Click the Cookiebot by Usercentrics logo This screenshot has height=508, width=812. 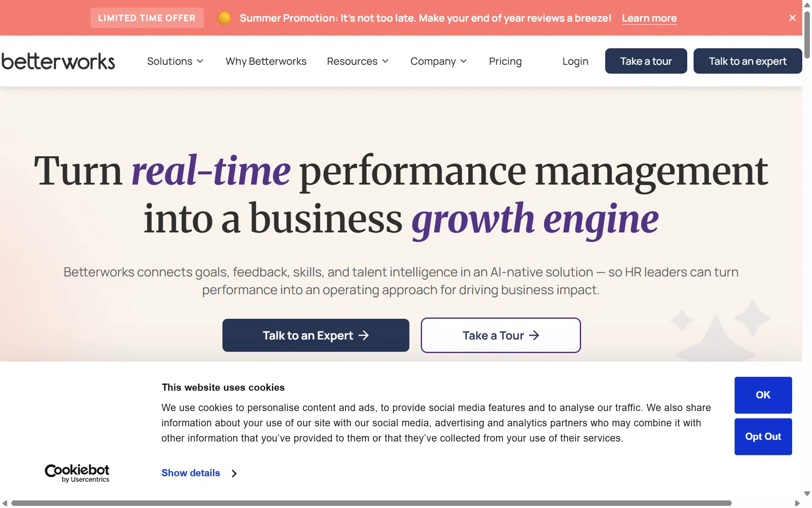tap(77, 473)
